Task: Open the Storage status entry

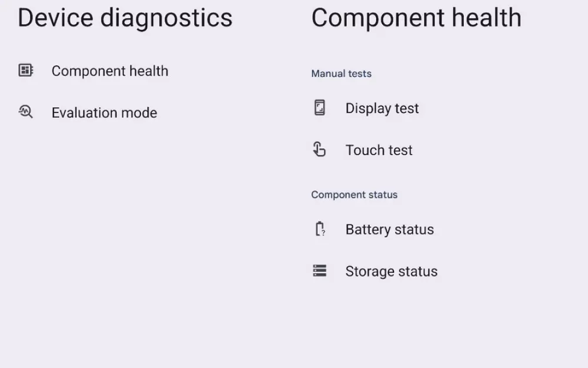Action: [x=392, y=271]
